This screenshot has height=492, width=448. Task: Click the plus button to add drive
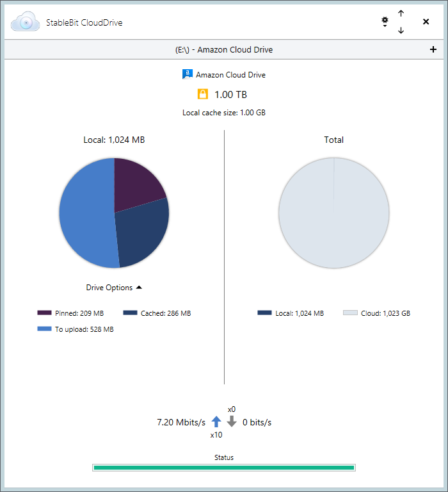tap(433, 49)
